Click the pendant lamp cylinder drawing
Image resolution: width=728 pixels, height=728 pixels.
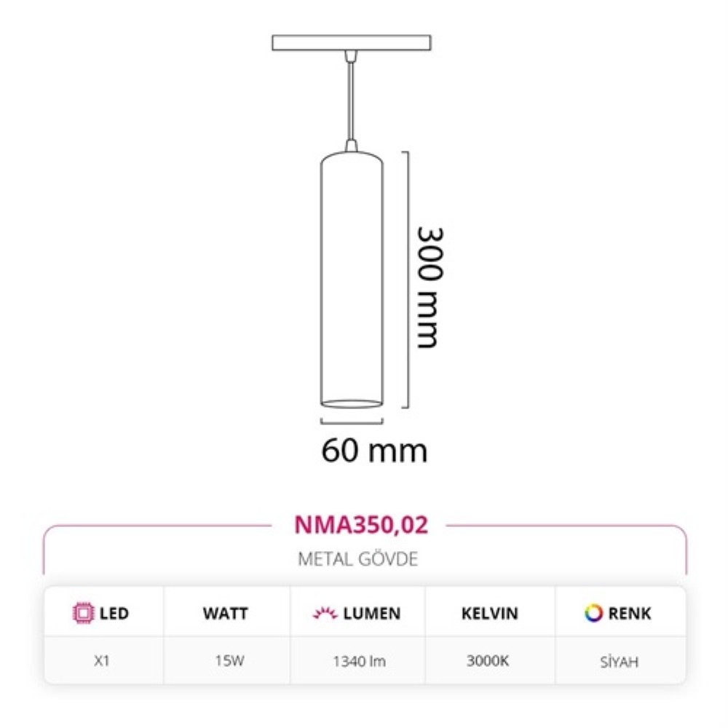[x=352, y=280]
